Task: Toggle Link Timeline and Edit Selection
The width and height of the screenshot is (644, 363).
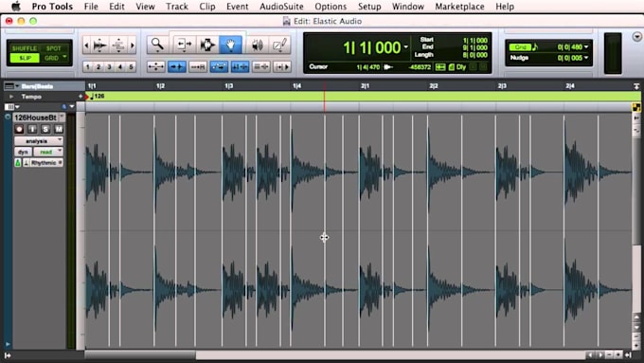Action: 240,66
